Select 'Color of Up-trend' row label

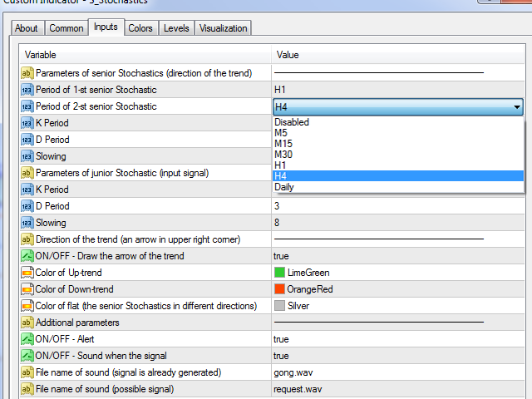click(68, 273)
